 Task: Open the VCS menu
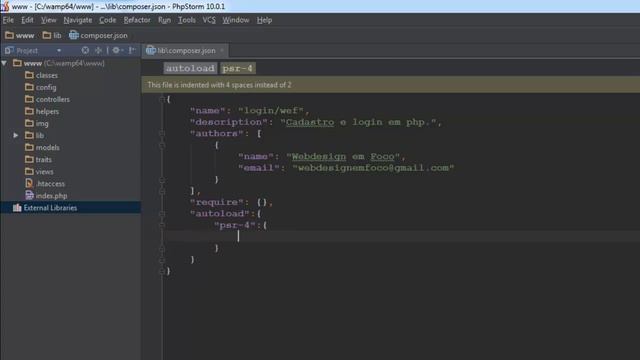209,20
